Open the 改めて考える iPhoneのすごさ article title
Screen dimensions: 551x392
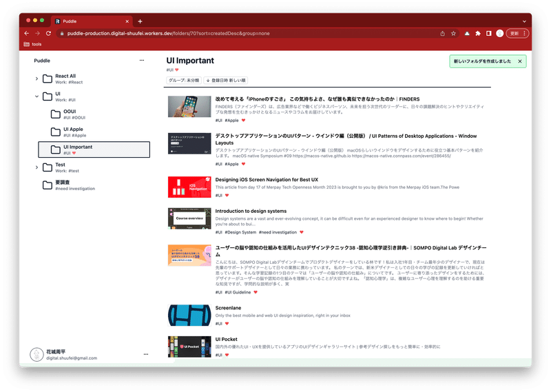click(318, 99)
